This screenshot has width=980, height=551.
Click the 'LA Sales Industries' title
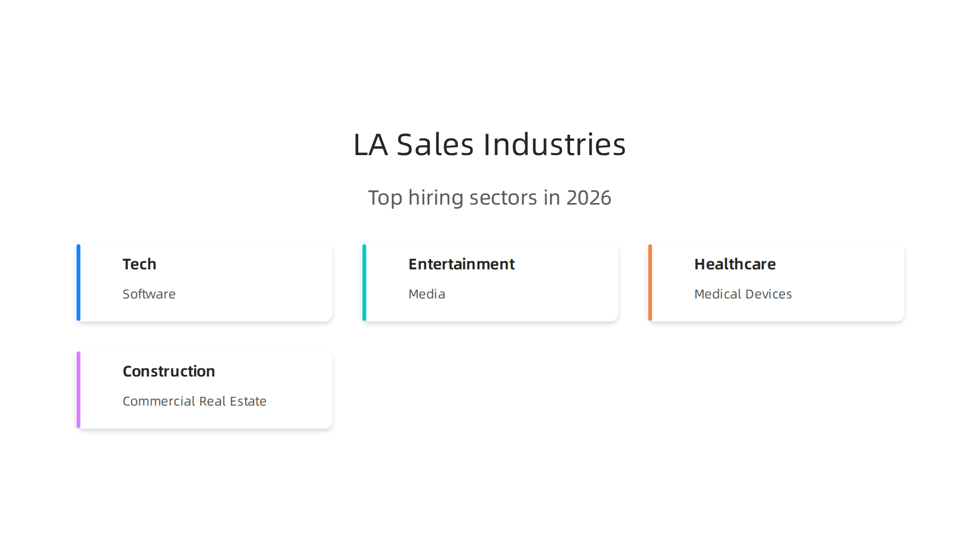coord(489,144)
